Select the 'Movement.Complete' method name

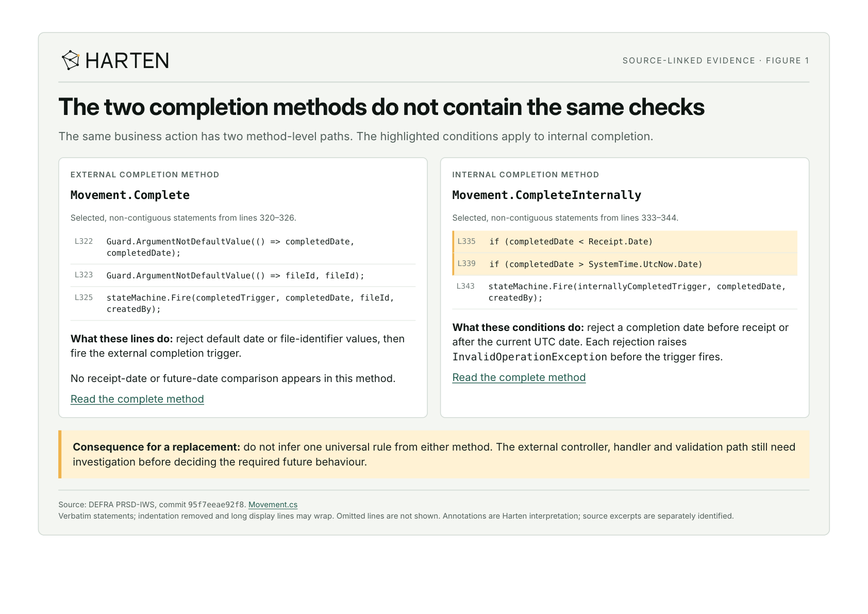pyautogui.click(x=130, y=195)
